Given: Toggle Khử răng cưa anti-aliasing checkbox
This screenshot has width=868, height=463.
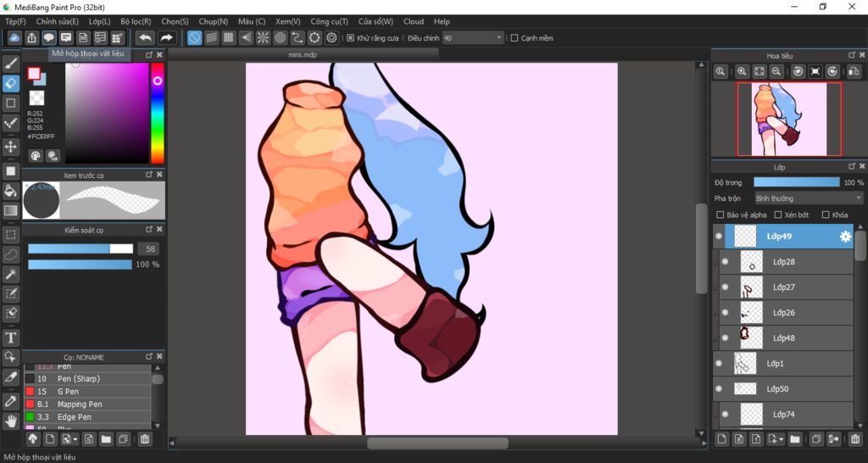Looking at the screenshot, I should click(350, 38).
